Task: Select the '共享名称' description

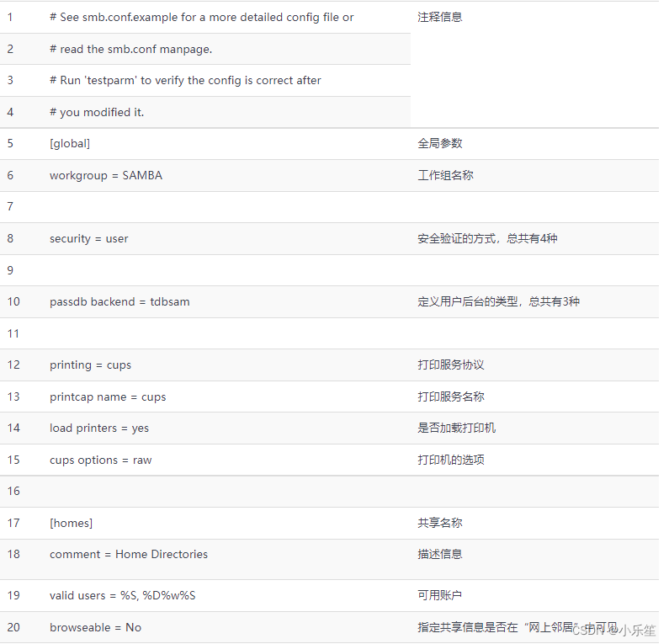Action: tap(439, 523)
